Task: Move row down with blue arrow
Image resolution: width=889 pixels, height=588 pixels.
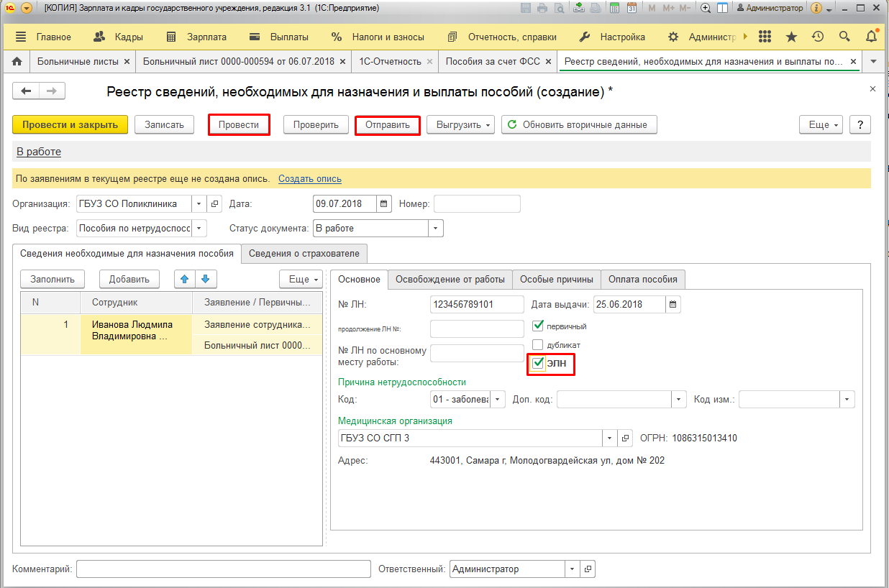Action: point(205,280)
